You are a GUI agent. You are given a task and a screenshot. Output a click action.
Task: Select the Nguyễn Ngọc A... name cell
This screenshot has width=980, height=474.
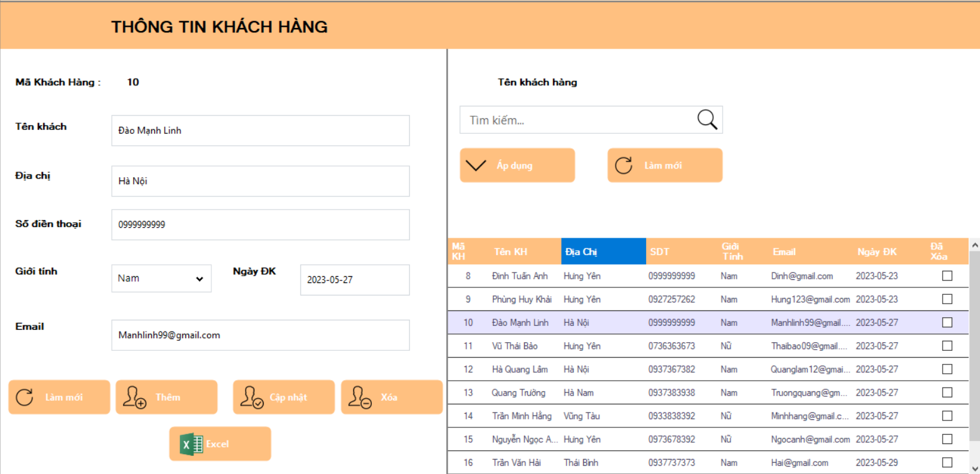(x=525, y=439)
